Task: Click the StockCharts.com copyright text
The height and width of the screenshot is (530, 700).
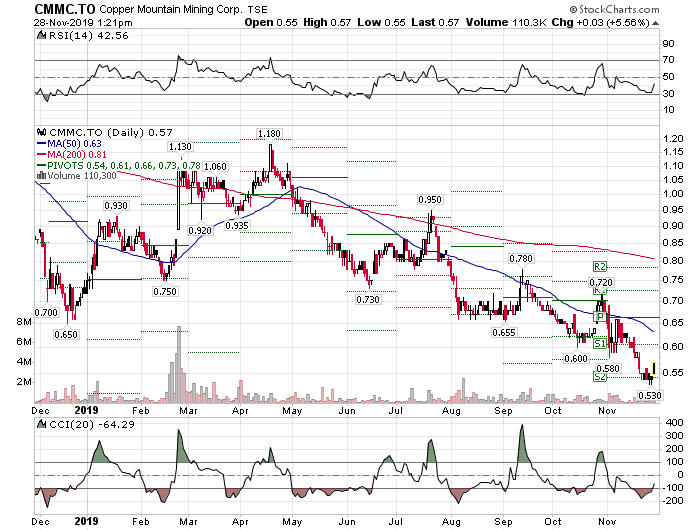Action: pos(614,9)
